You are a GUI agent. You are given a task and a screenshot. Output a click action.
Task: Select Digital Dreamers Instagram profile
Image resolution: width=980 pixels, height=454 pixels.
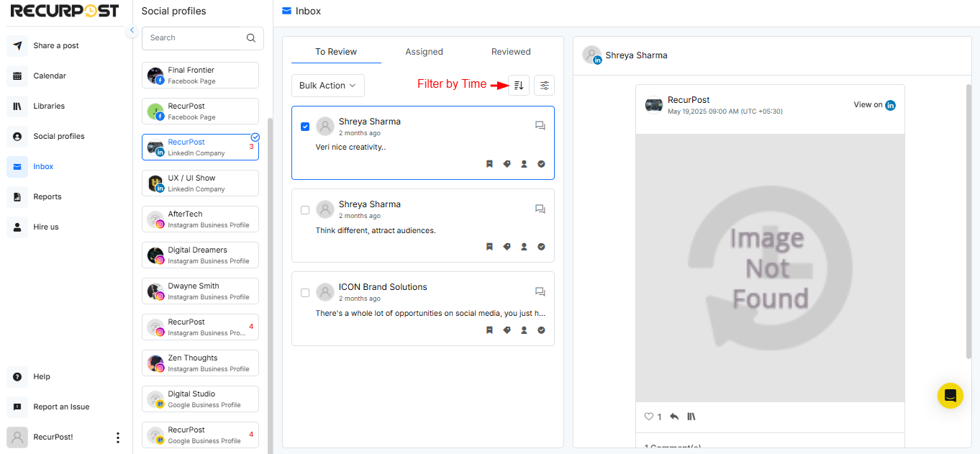200,255
